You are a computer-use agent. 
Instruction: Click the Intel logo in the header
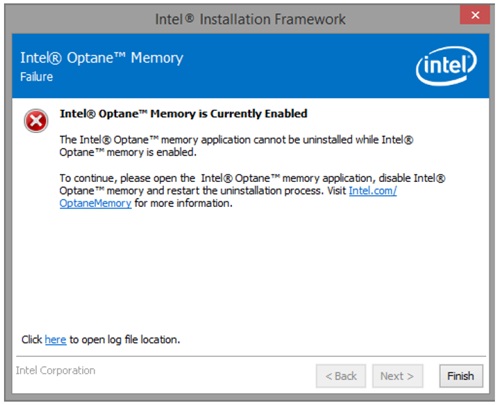446,66
